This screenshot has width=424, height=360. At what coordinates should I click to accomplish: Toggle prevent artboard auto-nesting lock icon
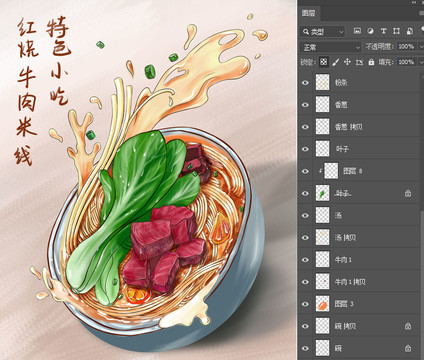[359, 62]
